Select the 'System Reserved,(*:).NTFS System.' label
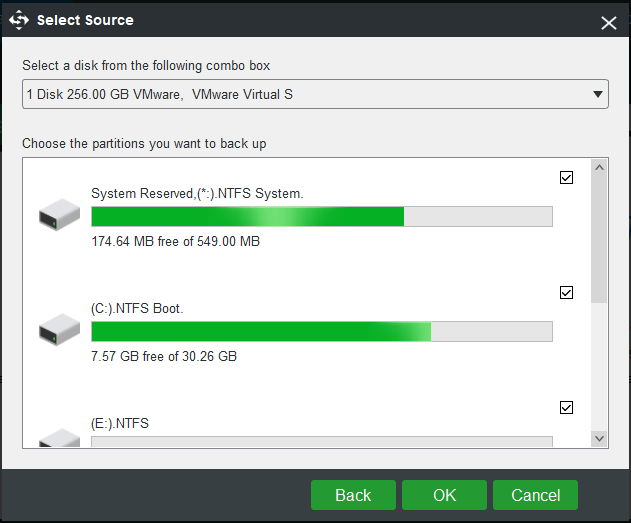631x523 pixels. 197,194
